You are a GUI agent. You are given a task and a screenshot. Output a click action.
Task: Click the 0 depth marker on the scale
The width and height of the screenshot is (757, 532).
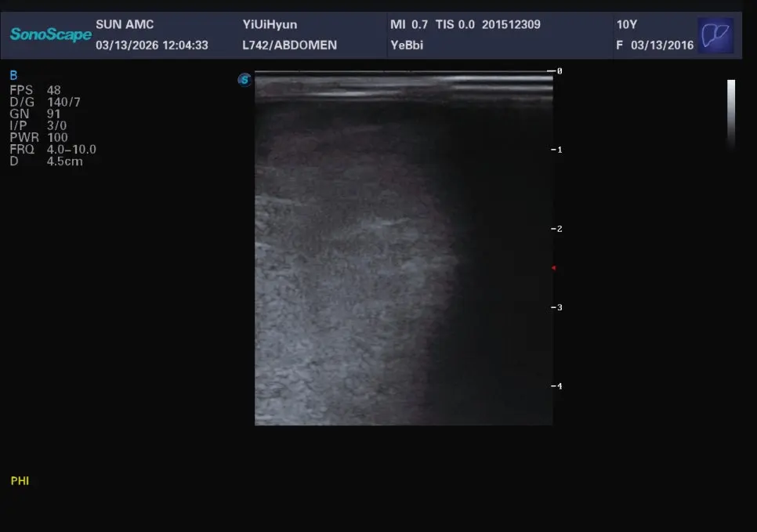coord(559,71)
